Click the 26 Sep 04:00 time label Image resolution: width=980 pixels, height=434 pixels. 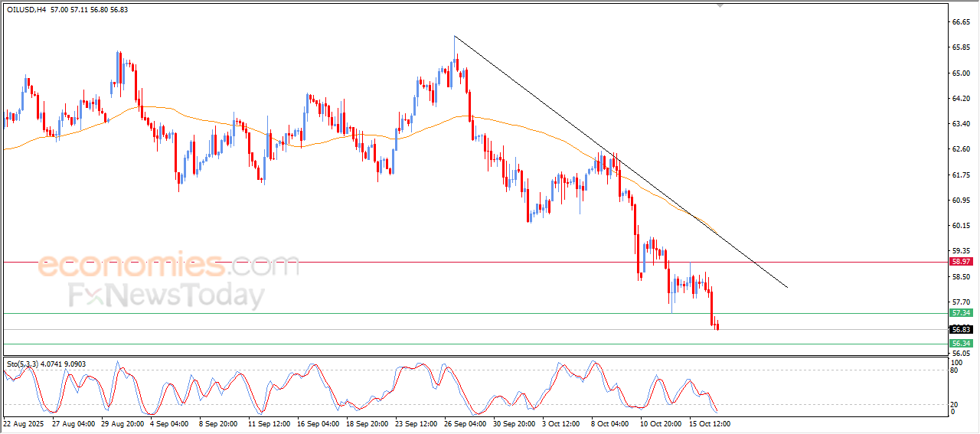pyautogui.click(x=463, y=423)
